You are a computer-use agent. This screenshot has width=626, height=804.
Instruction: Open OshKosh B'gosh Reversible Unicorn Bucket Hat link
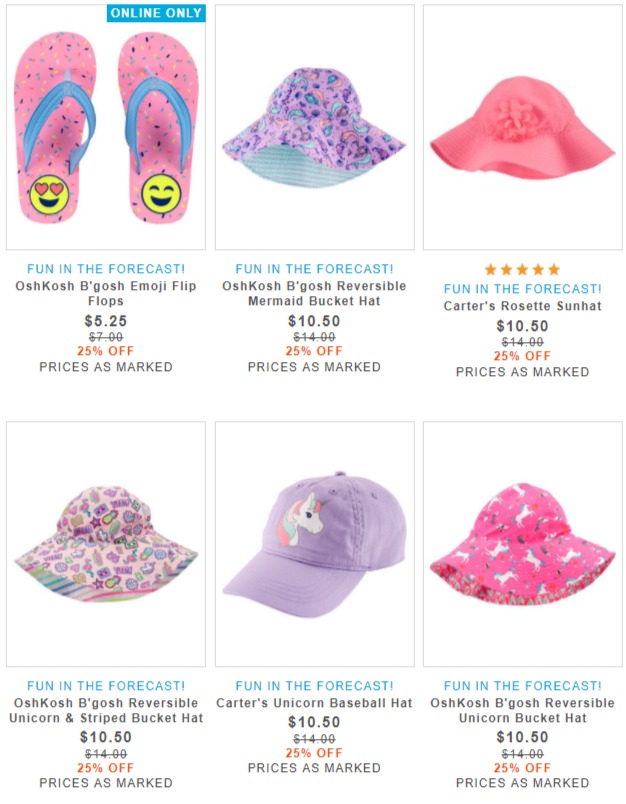pos(522,710)
